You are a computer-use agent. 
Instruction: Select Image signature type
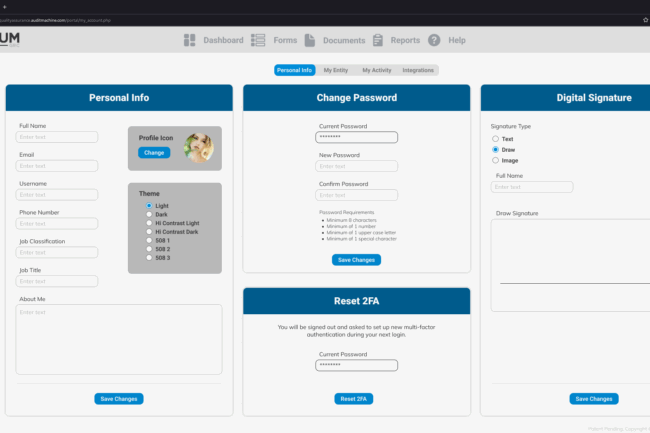pos(495,160)
